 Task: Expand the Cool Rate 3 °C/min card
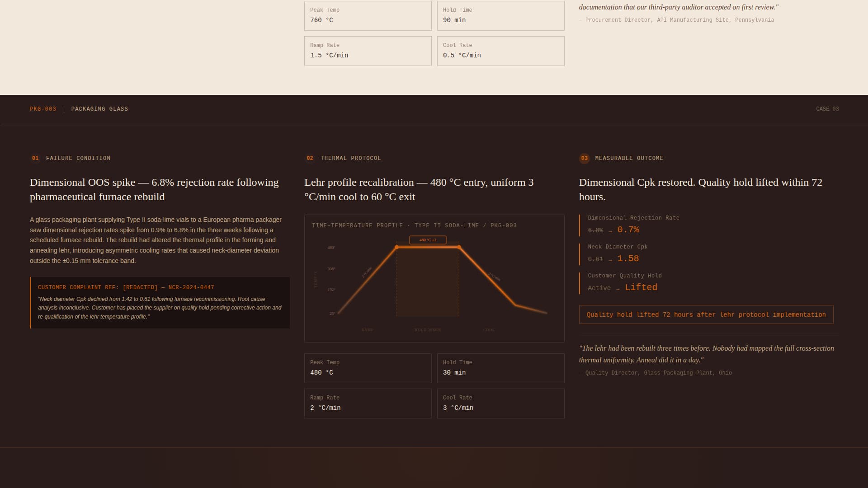click(x=500, y=403)
